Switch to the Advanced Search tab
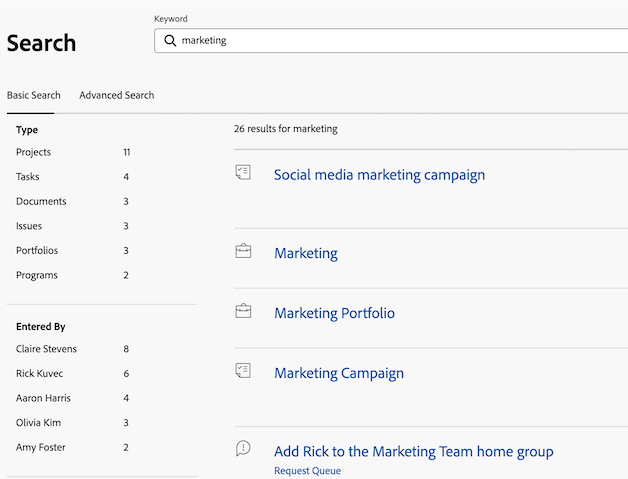Image resolution: width=628 pixels, height=479 pixels. coord(117,95)
